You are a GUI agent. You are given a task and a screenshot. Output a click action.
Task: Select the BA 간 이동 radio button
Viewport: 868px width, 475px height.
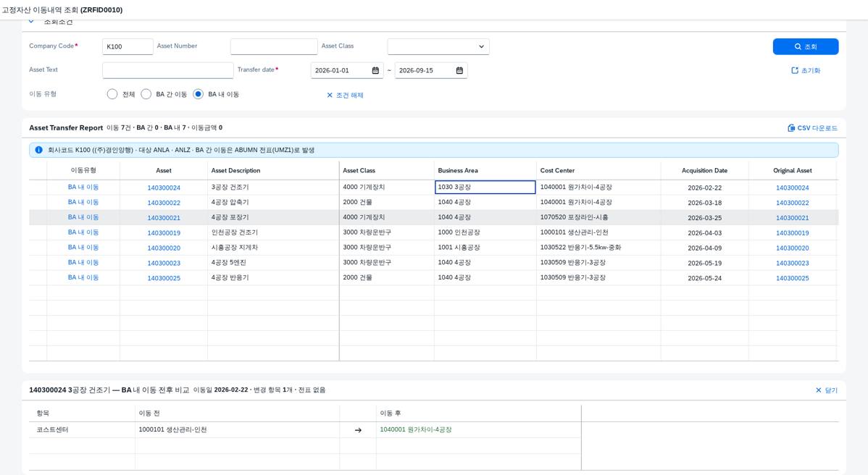coord(146,94)
